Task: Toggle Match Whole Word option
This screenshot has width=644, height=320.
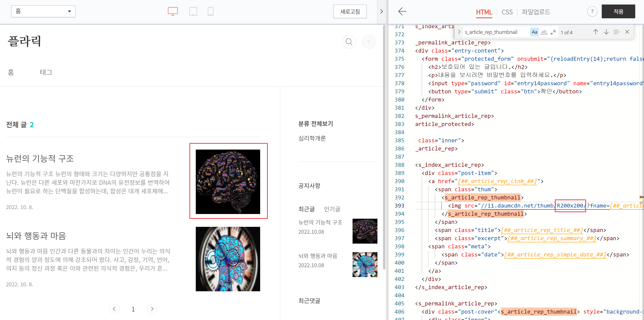Action: click(x=544, y=32)
